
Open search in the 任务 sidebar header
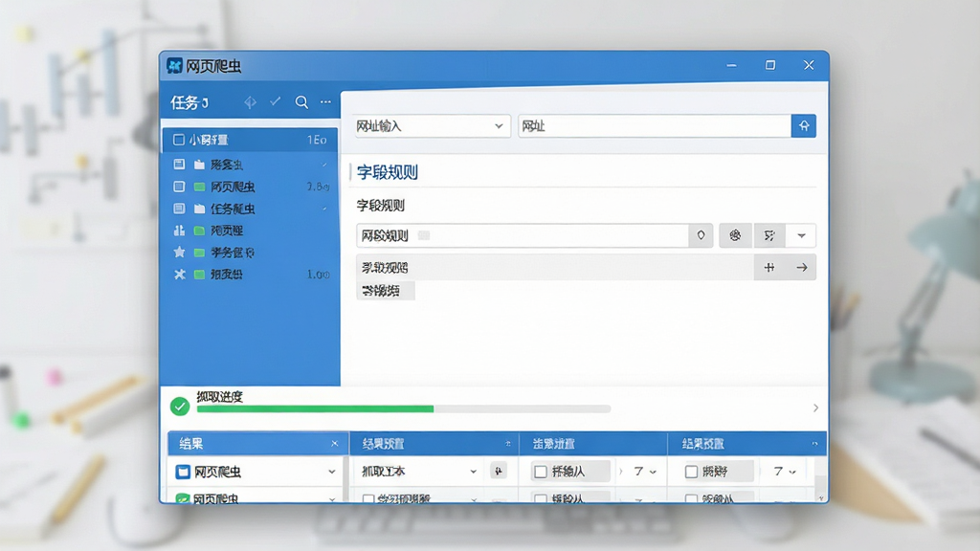tap(301, 102)
